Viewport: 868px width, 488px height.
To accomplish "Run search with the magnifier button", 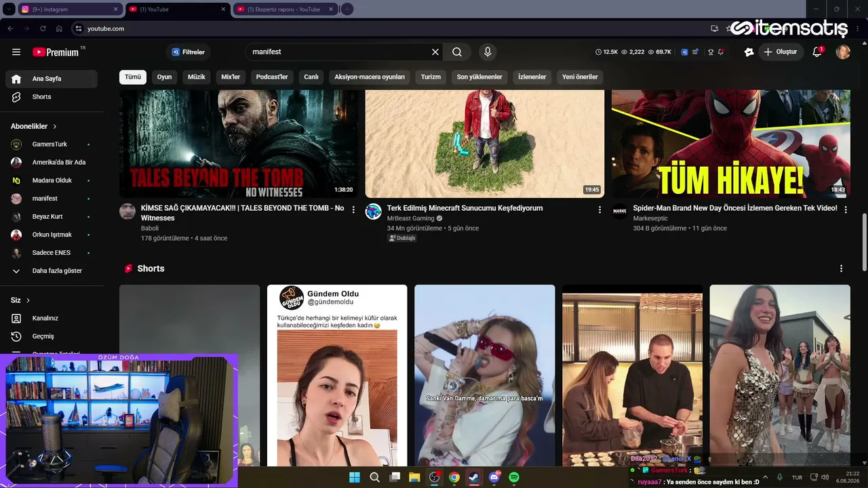I will click(457, 52).
